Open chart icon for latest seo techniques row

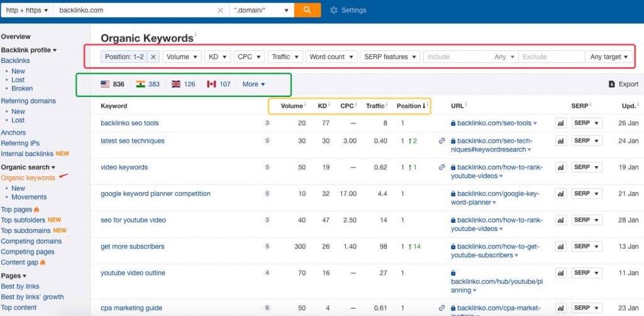click(x=560, y=141)
